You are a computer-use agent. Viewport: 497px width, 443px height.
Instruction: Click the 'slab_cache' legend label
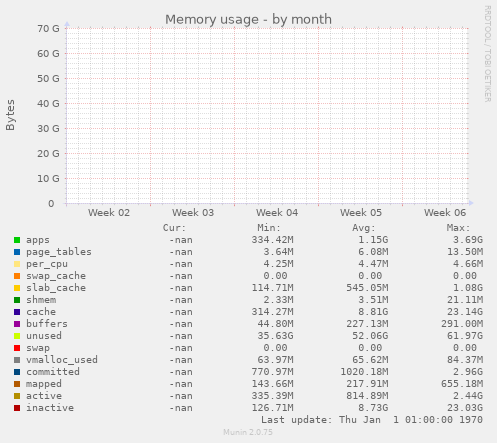pyautogui.click(x=56, y=288)
